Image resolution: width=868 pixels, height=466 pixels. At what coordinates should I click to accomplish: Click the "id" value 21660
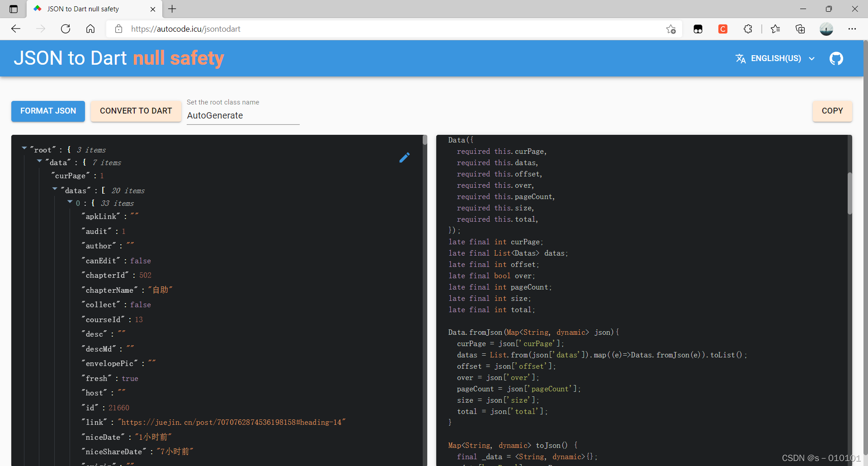click(x=119, y=408)
